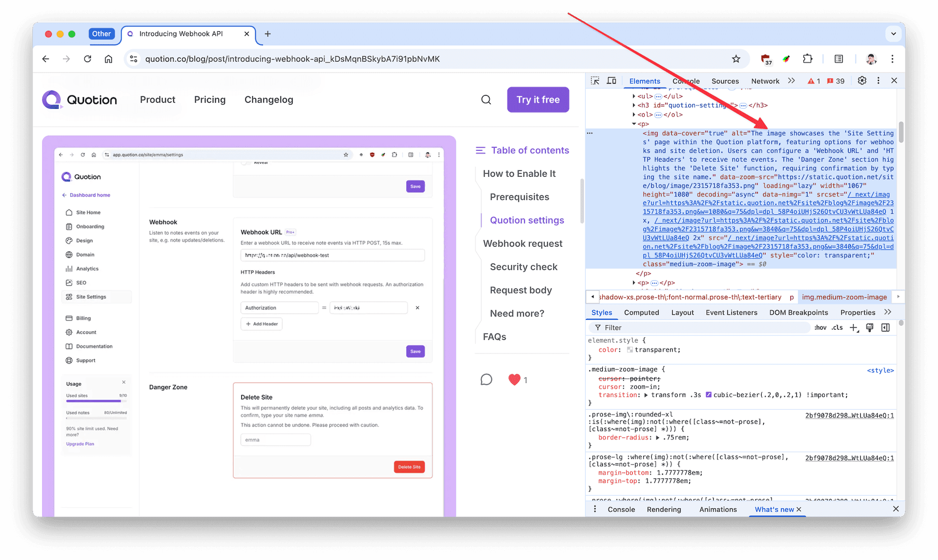
Task: Toggle the :hov element state button
Action: pyautogui.click(x=820, y=328)
